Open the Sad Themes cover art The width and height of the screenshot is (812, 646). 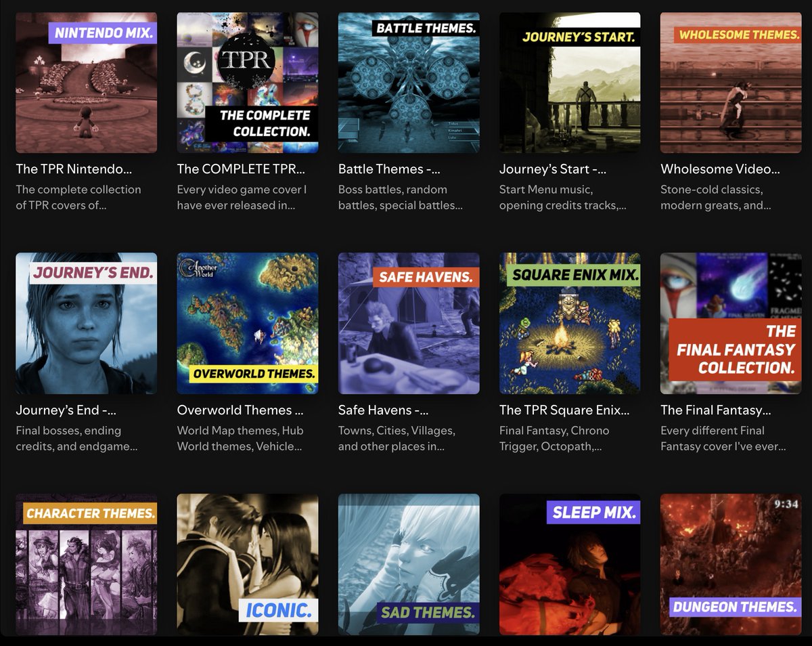click(408, 564)
